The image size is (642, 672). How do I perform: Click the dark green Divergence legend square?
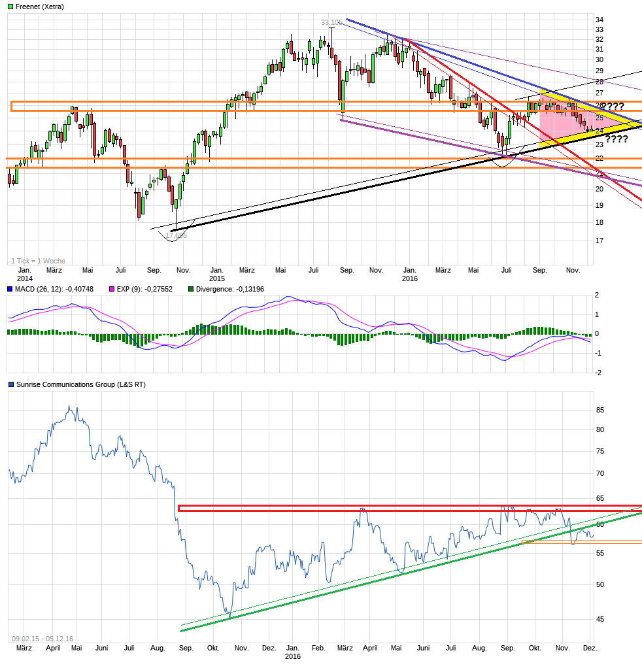tap(191, 290)
